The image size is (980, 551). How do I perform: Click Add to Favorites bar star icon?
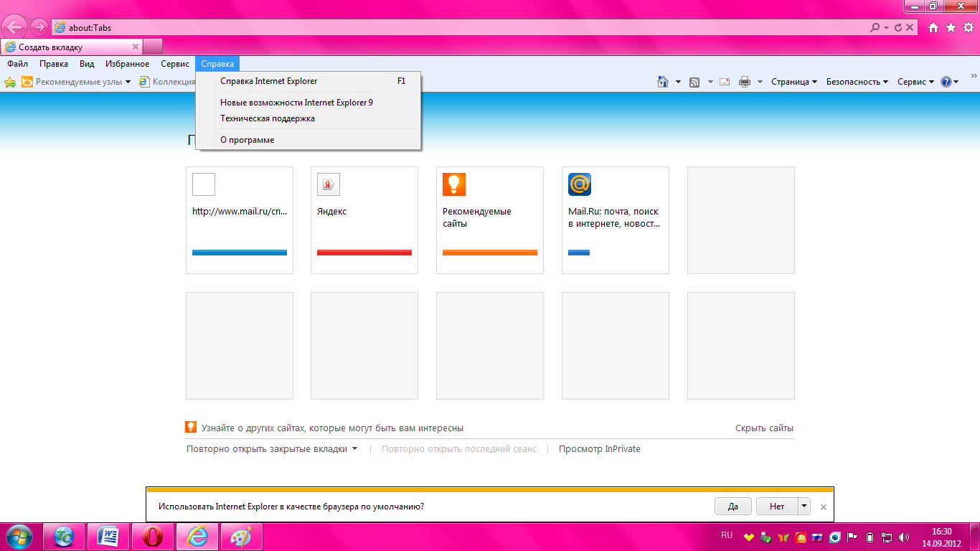[10, 82]
